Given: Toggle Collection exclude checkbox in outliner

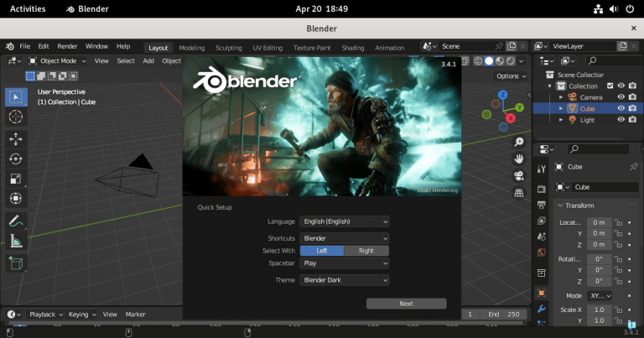Looking at the screenshot, I should coord(610,86).
